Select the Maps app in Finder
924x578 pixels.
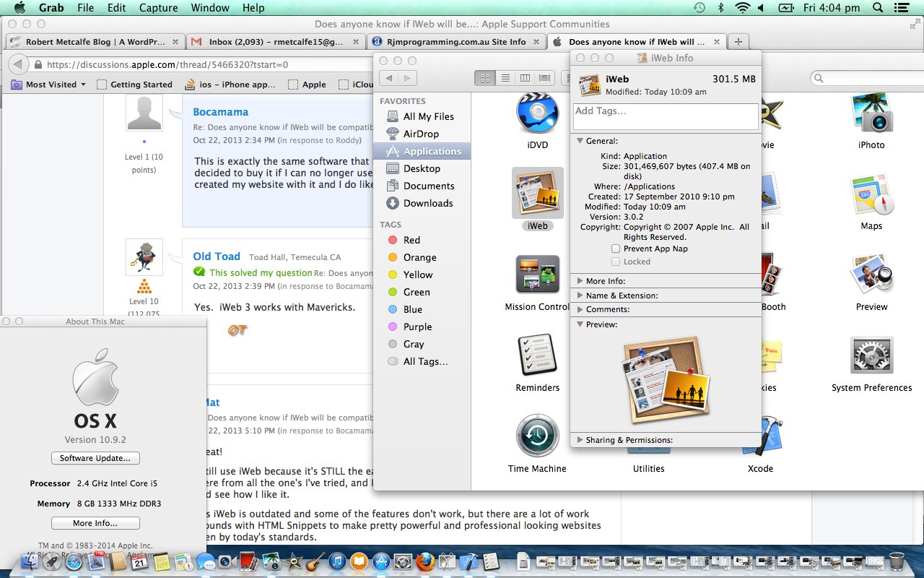pyautogui.click(x=871, y=194)
